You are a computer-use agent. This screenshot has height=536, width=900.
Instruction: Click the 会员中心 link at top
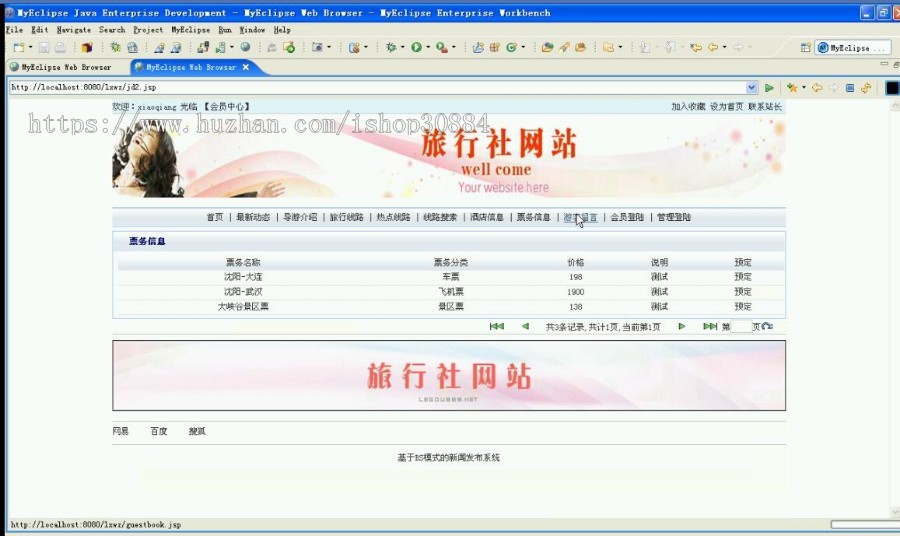coord(229,107)
